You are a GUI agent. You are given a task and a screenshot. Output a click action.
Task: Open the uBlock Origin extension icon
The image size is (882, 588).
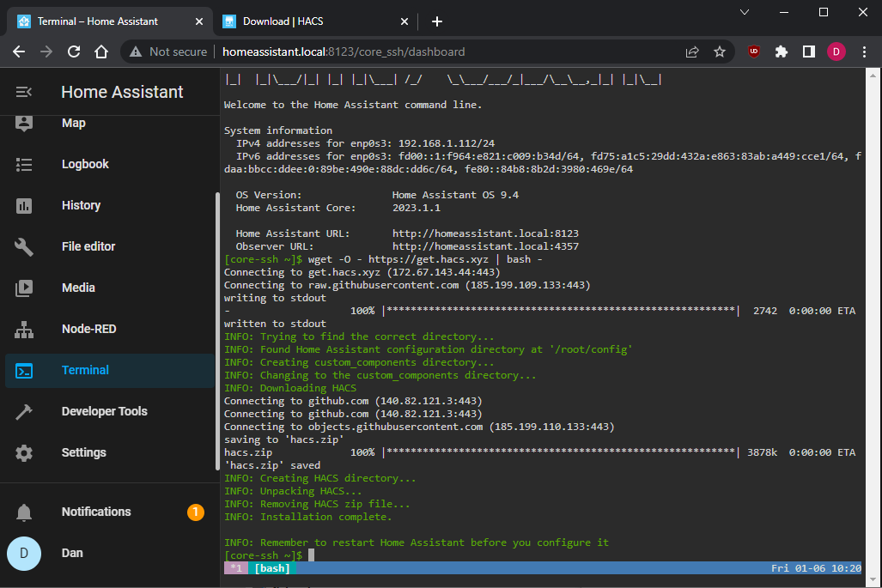coord(754,52)
